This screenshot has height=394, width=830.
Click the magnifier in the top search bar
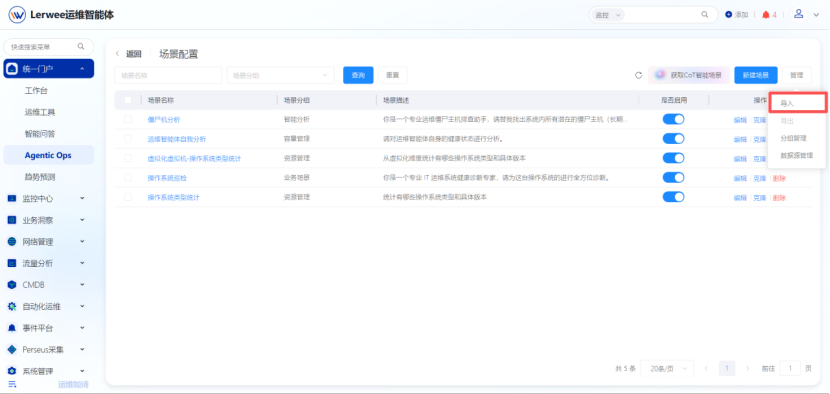705,15
